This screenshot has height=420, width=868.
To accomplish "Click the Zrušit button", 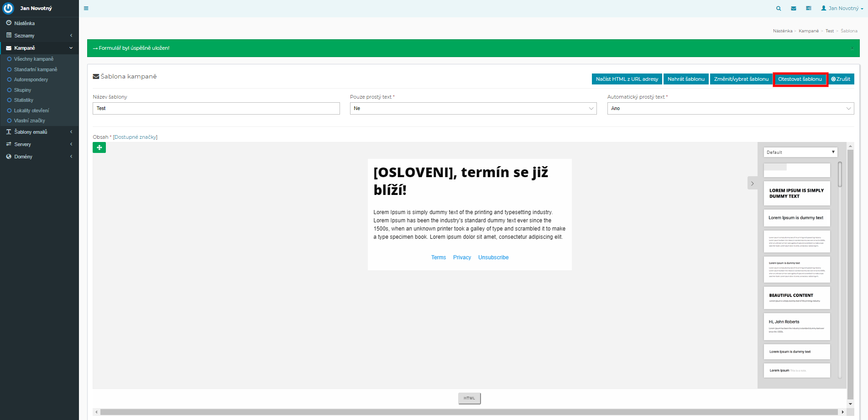I will [841, 79].
